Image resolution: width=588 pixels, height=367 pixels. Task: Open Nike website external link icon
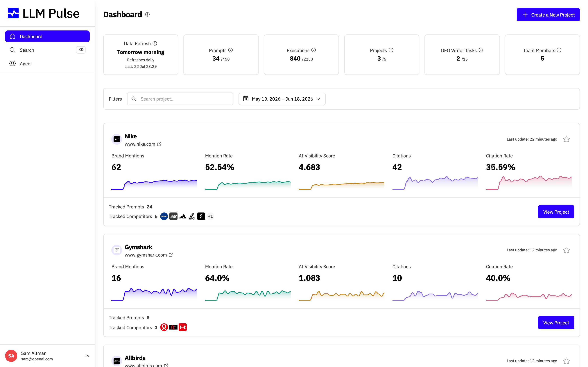point(159,144)
